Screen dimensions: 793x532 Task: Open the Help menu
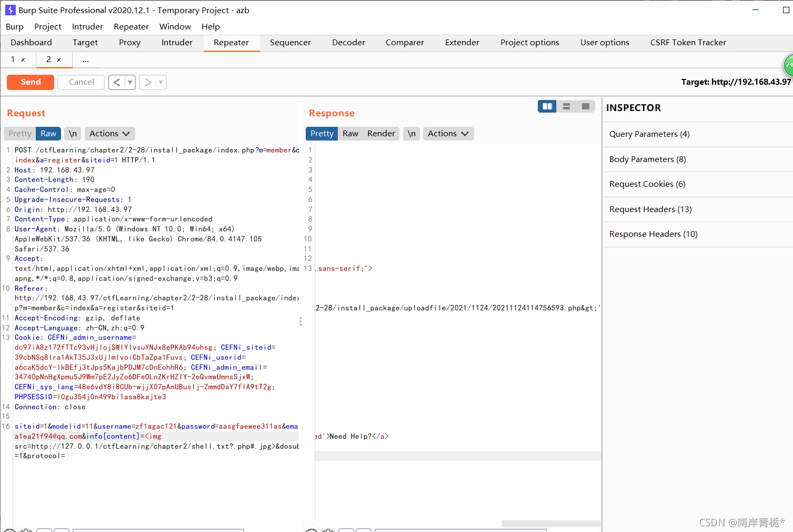210,27
